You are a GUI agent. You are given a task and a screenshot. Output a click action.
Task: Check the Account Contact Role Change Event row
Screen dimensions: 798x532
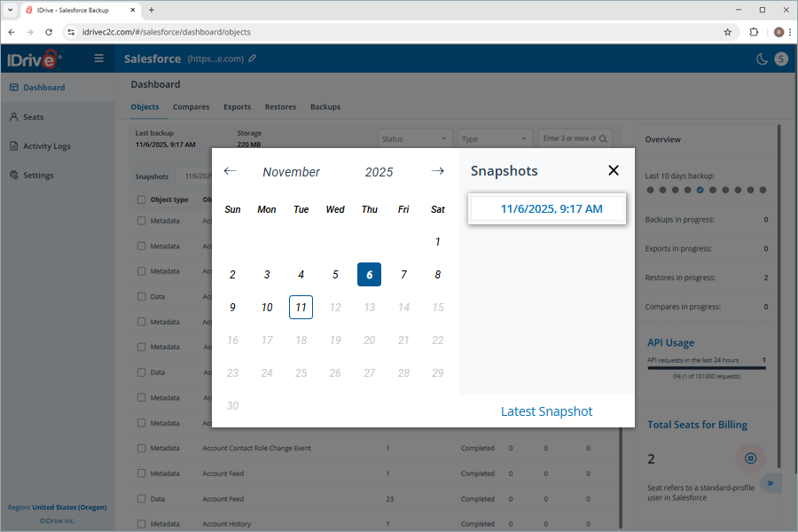click(x=142, y=449)
